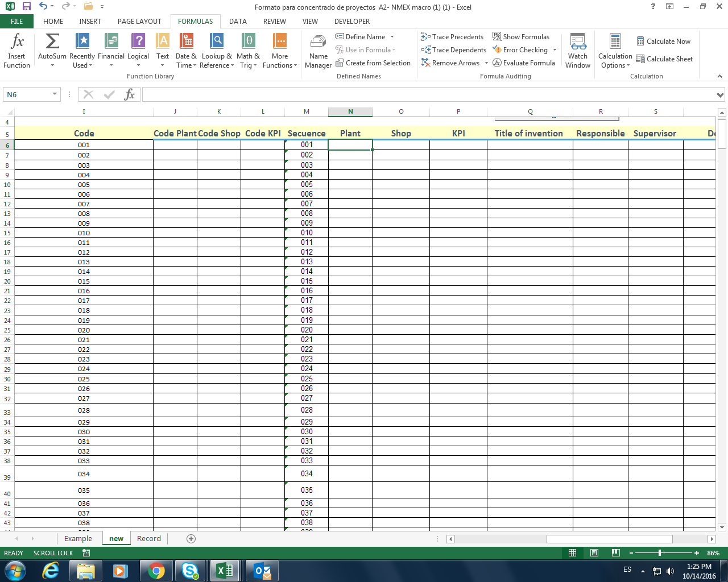Expand the Remove Arrows dropdown arrow
The width and height of the screenshot is (728, 582).
coord(486,63)
